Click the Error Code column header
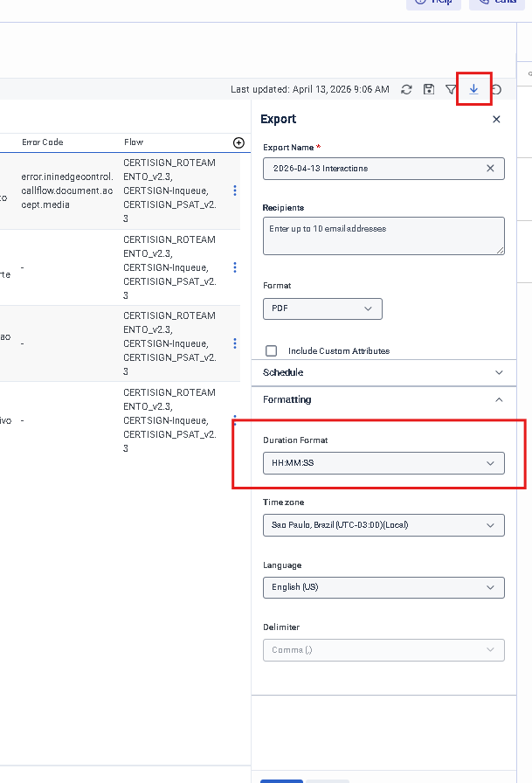The image size is (532, 783). click(43, 142)
